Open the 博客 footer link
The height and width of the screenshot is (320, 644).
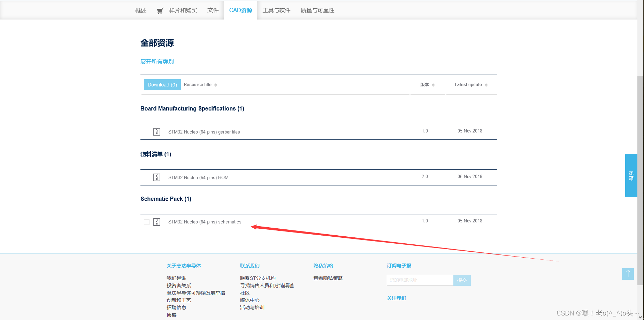[171, 315]
